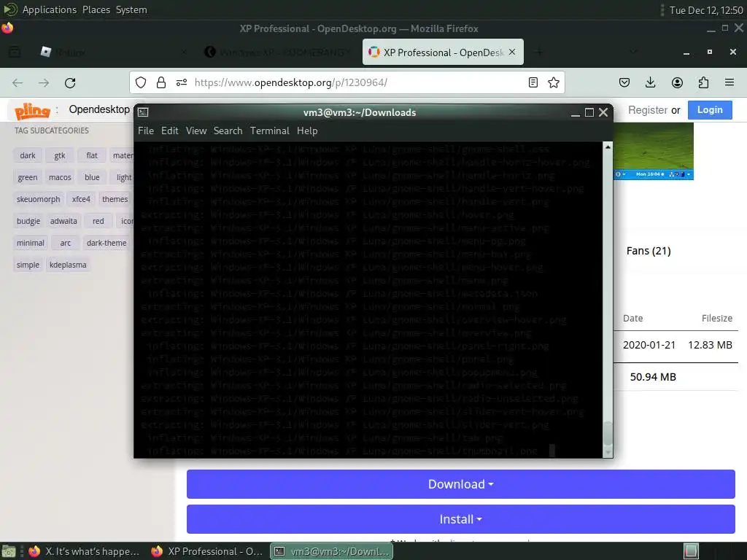Open the Firefox downloads panel
The image size is (747, 560).
(650, 82)
